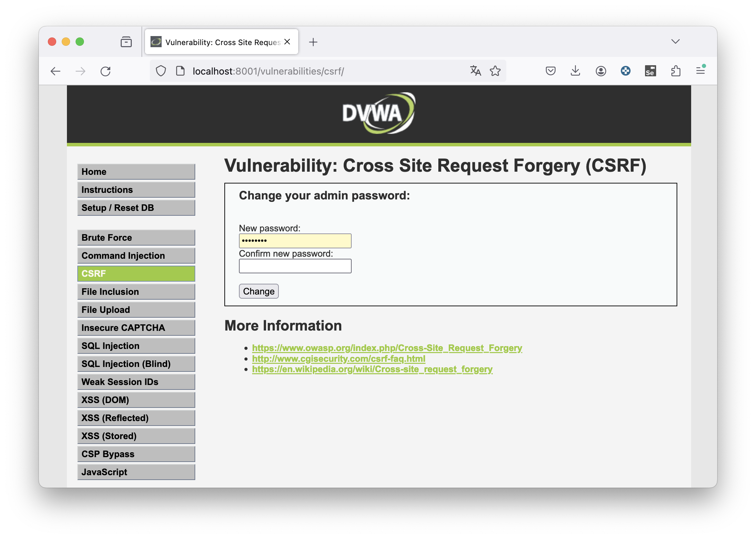This screenshot has height=539, width=756.
Task: Open the Home menu item
Action: 136,172
